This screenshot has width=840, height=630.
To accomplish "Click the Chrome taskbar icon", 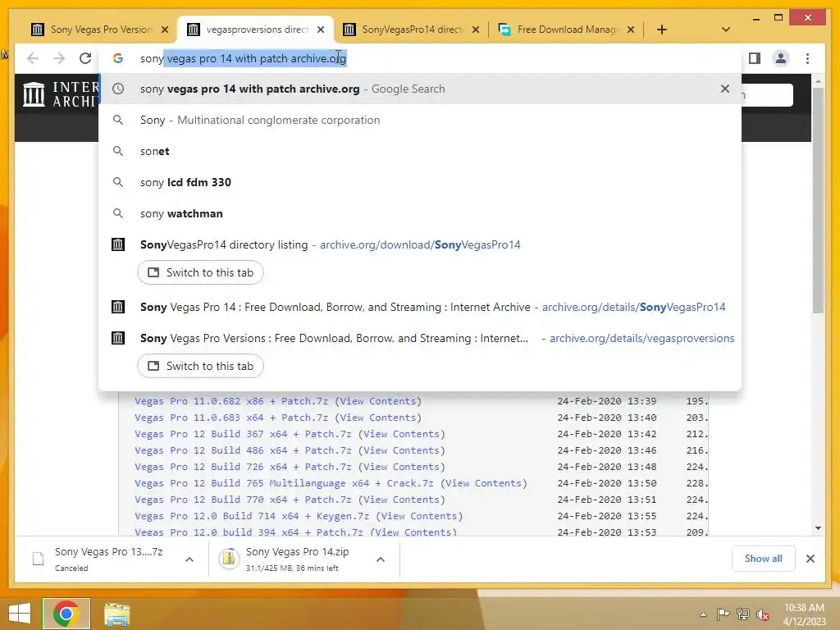I will pos(66,614).
